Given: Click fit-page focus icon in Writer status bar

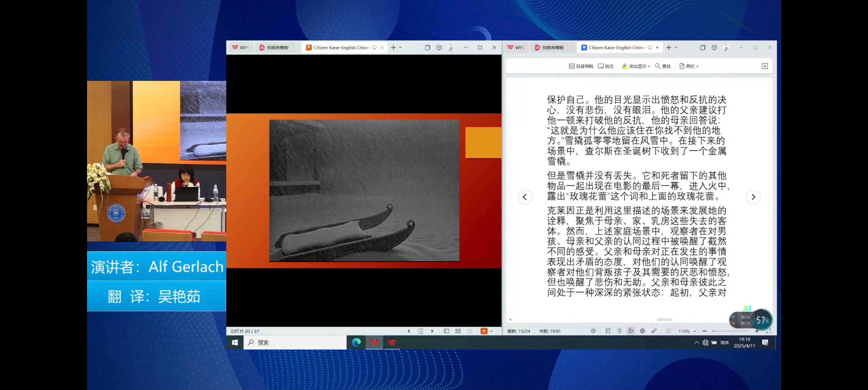Looking at the screenshot, I should point(669,331).
